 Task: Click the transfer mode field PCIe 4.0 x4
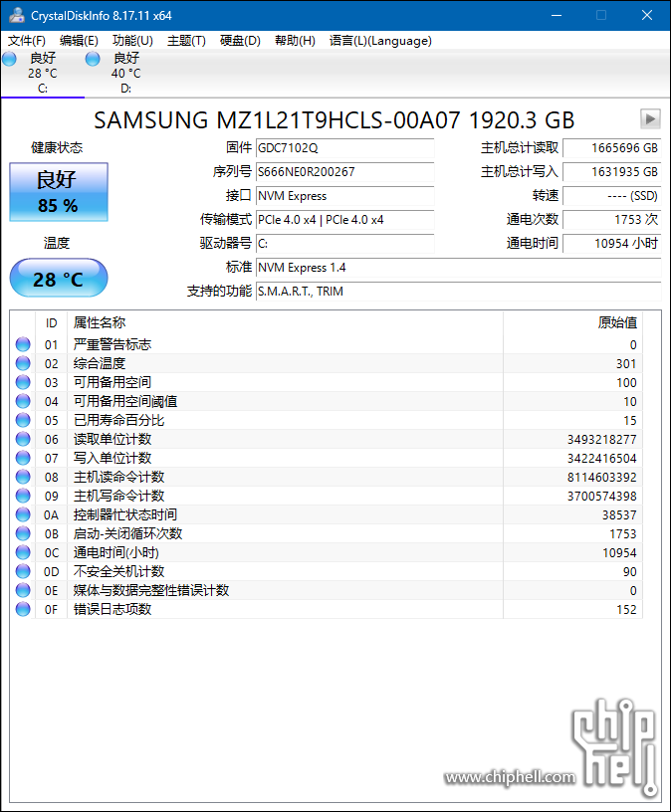(344, 220)
